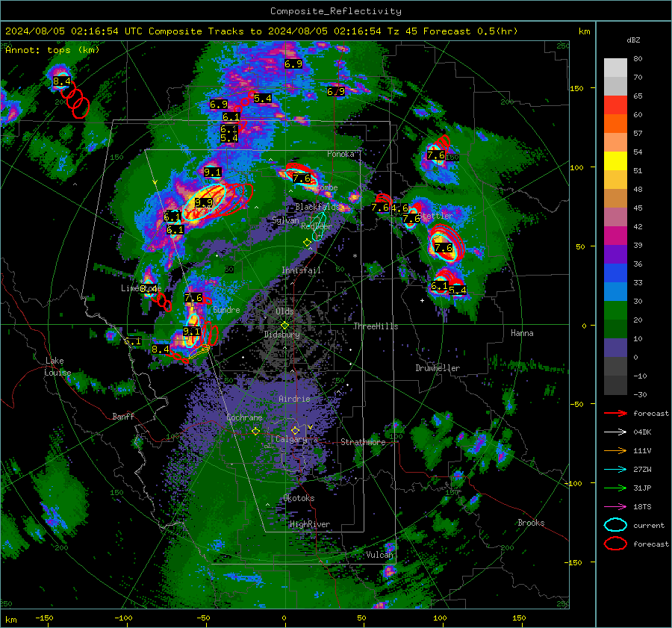Image resolution: width=672 pixels, height=628 pixels.
Task: Click the green 31JP arrow legend icon
Action: (615, 488)
